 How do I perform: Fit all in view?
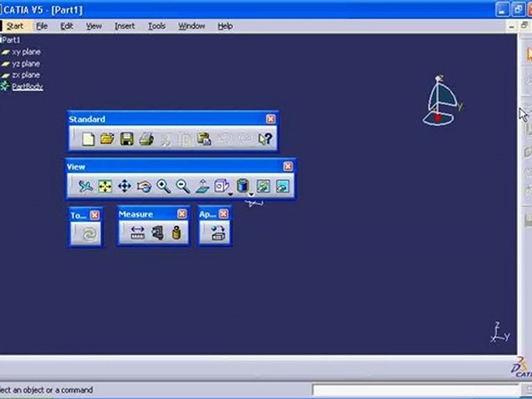105,187
